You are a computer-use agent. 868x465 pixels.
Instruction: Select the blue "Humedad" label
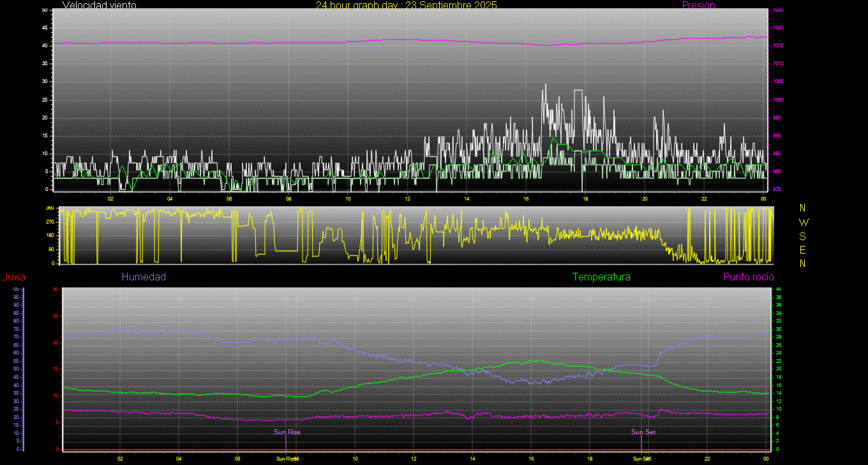[144, 277]
